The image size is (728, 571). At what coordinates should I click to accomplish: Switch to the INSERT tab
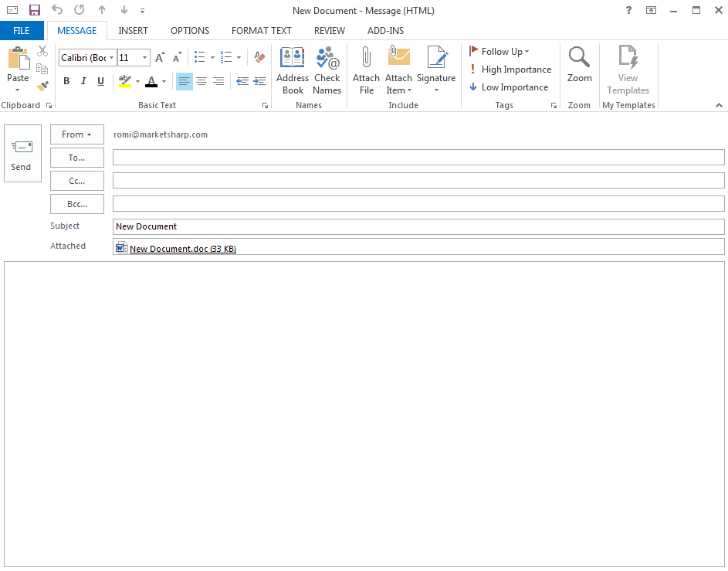[134, 31]
